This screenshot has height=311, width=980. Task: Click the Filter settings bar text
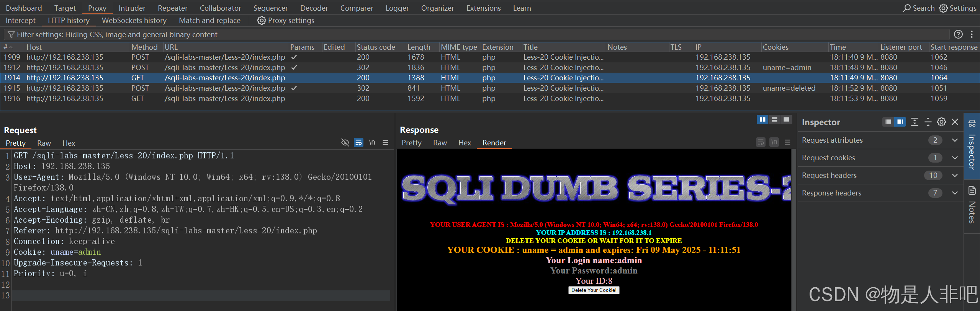pyautogui.click(x=117, y=34)
